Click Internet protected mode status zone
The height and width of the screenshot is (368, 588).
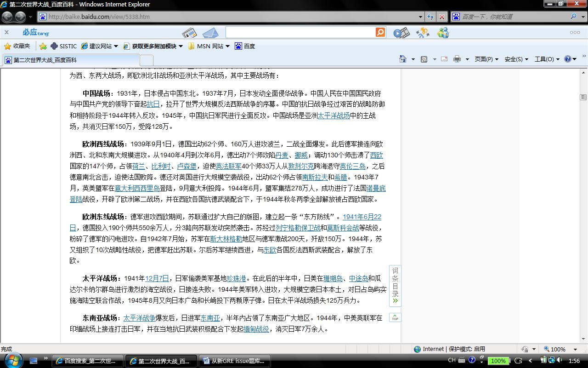click(x=449, y=349)
